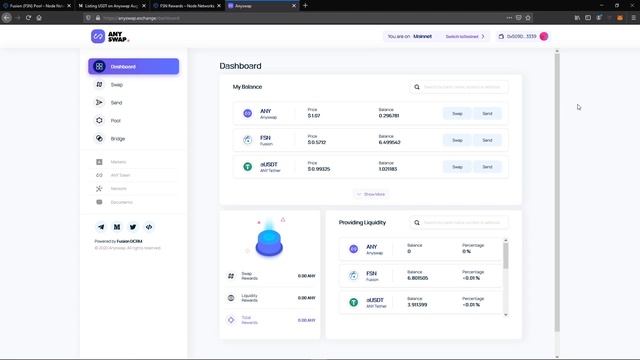Click the pink wallet avatar
This screenshot has height=360, width=640.
[x=544, y=36]
